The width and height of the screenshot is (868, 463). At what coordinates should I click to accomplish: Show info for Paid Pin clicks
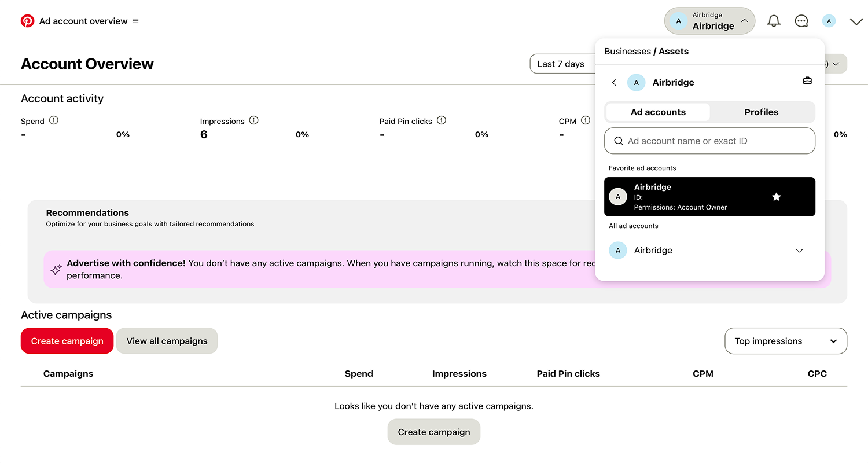pos(442,120)
